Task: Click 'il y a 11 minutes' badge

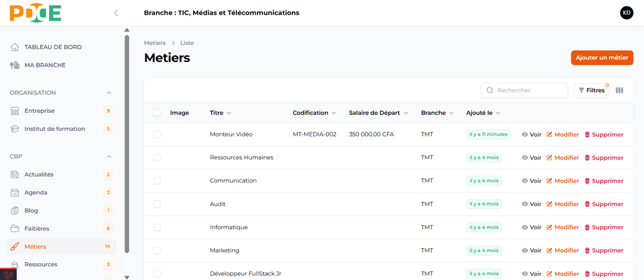Action: tap(489, 135)
